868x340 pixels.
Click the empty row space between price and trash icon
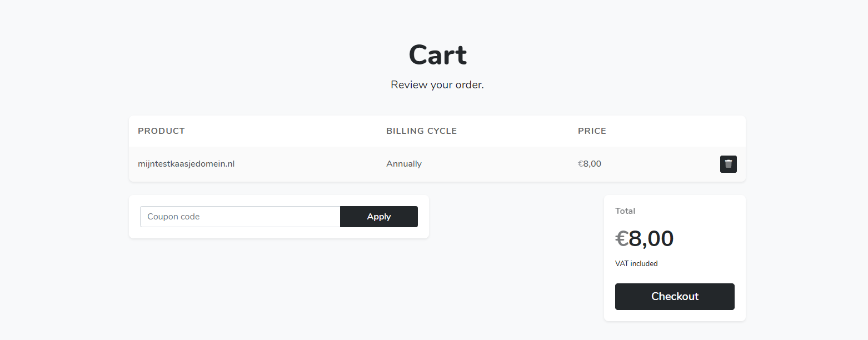[661, 164]
